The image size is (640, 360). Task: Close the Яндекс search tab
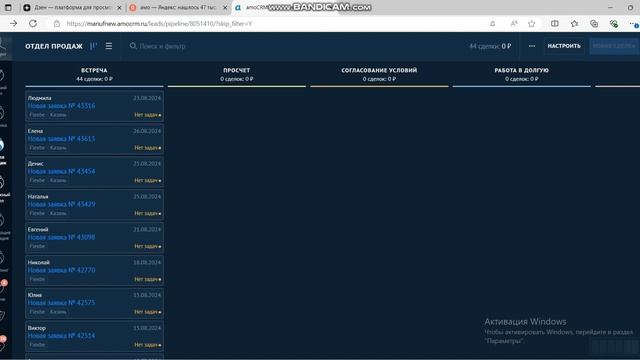tap(225, 7)
